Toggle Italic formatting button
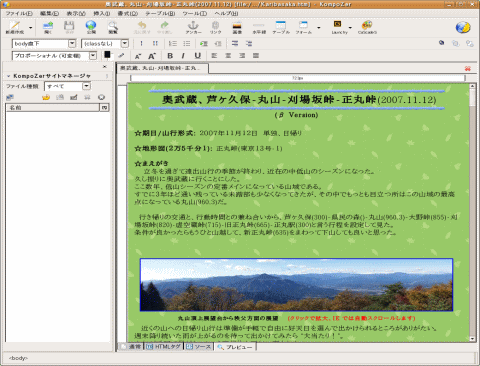 183,56
